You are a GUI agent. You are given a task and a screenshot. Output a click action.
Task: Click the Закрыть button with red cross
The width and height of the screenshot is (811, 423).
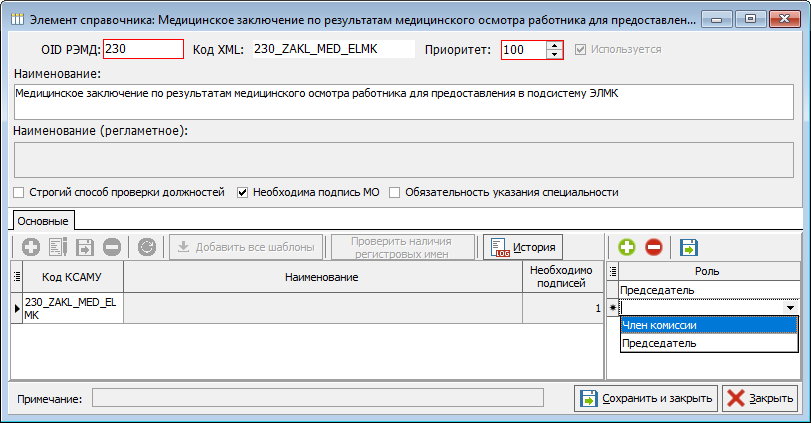pos(761,398)
